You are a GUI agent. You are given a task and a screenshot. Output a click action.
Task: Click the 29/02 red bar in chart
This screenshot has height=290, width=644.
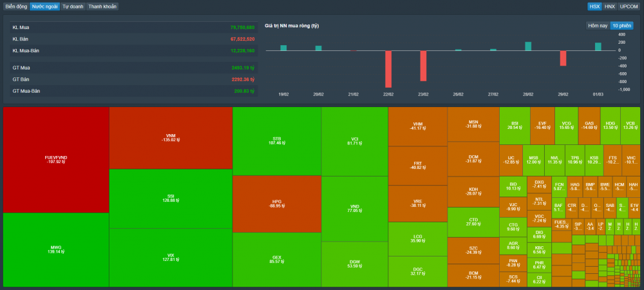[563, 58]
